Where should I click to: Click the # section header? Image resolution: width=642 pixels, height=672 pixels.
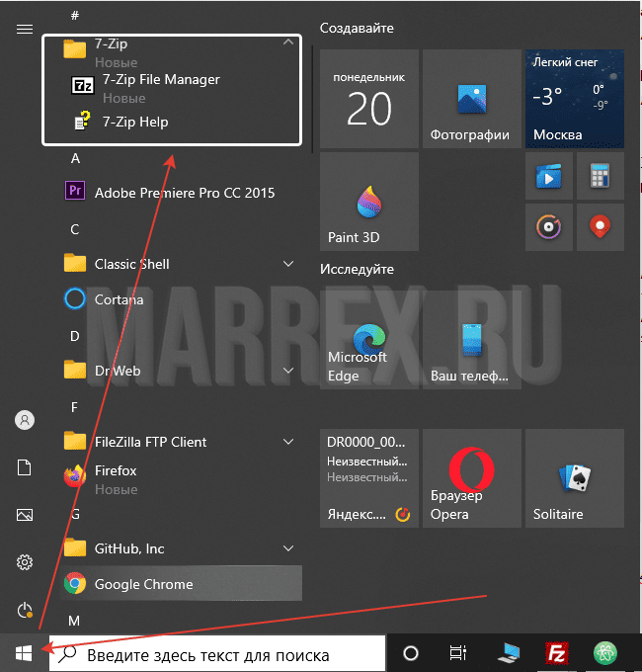[75, 16]
